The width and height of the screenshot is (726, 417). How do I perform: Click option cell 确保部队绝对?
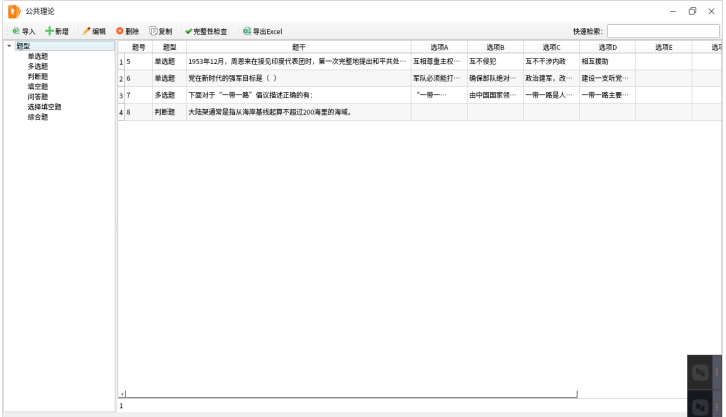(495, 79)
